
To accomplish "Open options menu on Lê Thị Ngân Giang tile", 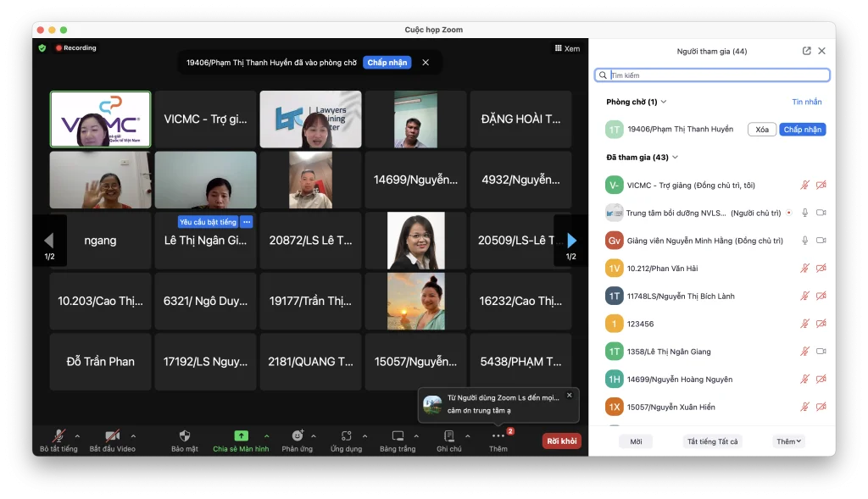I will (247, 222).
